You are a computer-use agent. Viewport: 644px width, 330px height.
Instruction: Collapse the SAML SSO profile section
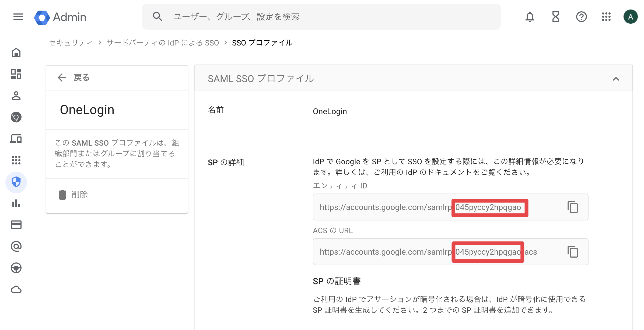click(x=616, y=79)
